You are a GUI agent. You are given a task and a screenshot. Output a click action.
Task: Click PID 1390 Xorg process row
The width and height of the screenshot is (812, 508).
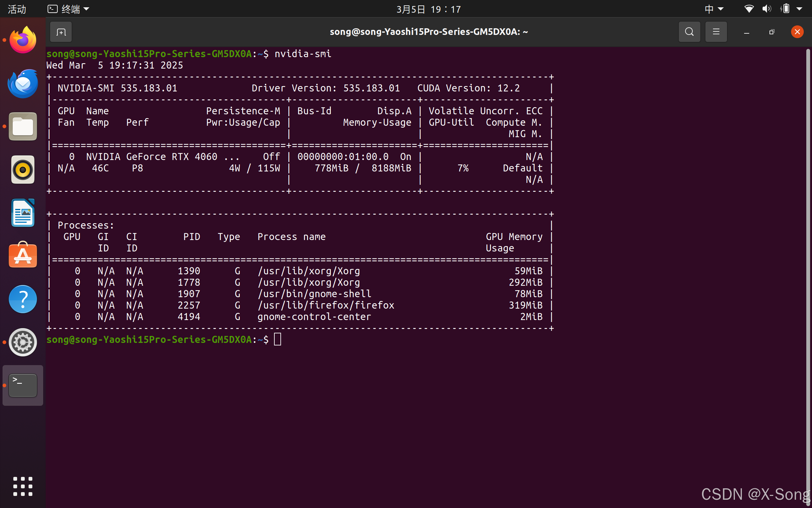click(300, 271)
